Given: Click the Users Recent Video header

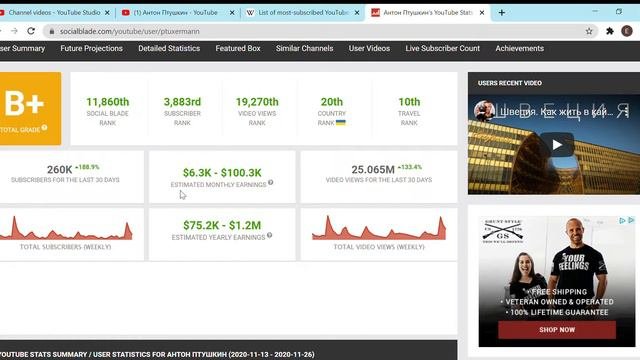Looking at the screenshot, I should click(x=510, y=83).
